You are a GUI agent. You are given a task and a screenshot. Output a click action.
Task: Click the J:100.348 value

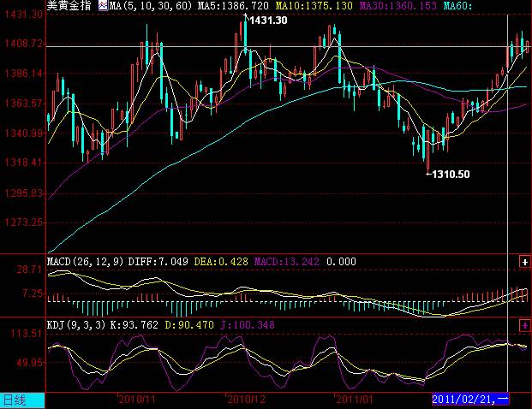(248, 325)
